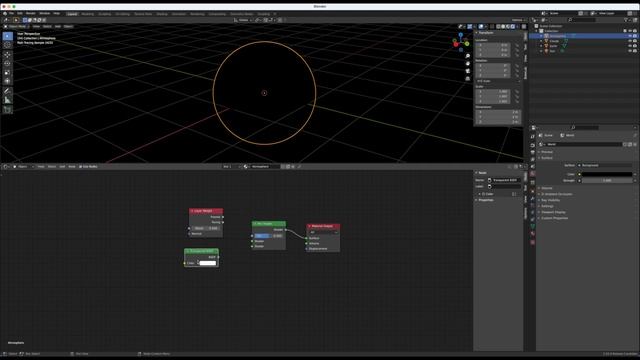
Task: Expand the Settings panel in World properties
Action: (547, 206)
